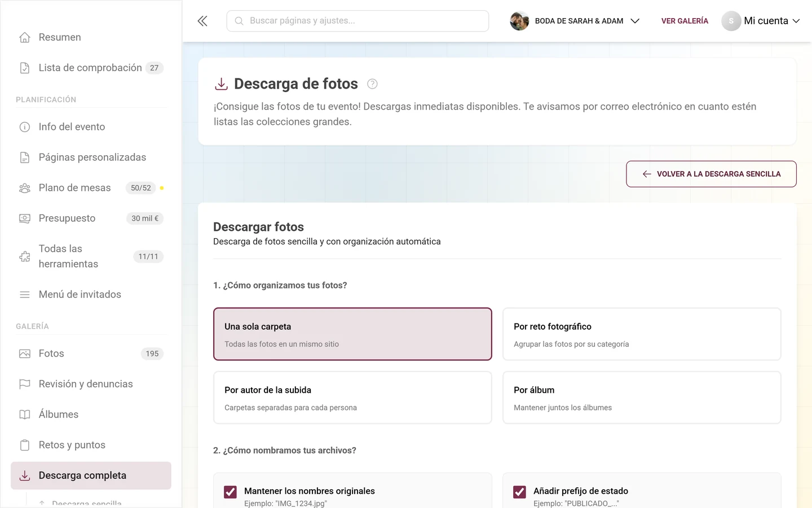Click the Todas las herramientas puzzle icon
The image size is (812, 508).
25,256
